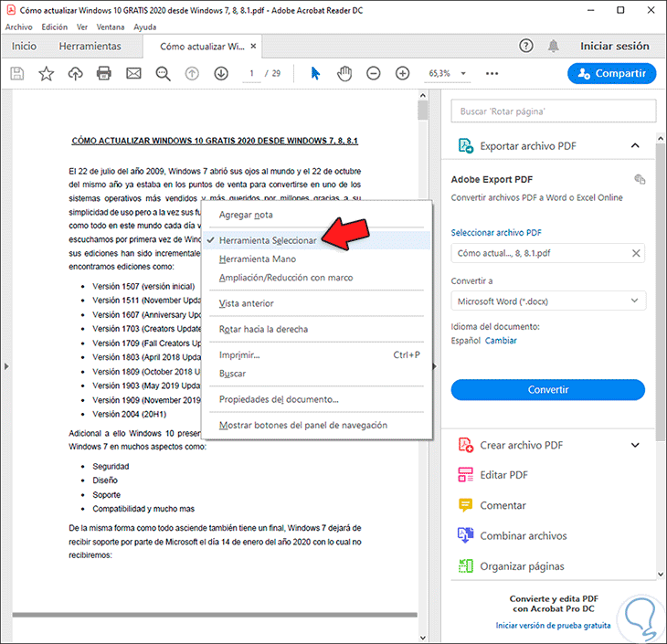Viewport: 667px width, 644px height.
Task: Bookmark the document with the star icon
Action: [x=46, y=74]
